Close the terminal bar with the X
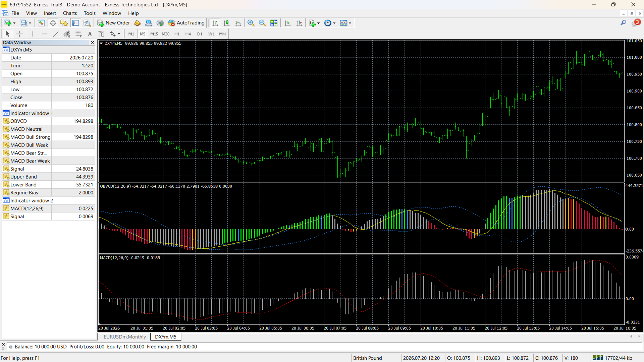Image resolution: width=644 pixels, height=362 pixels. pyautogui.click(x=3, y=345)
